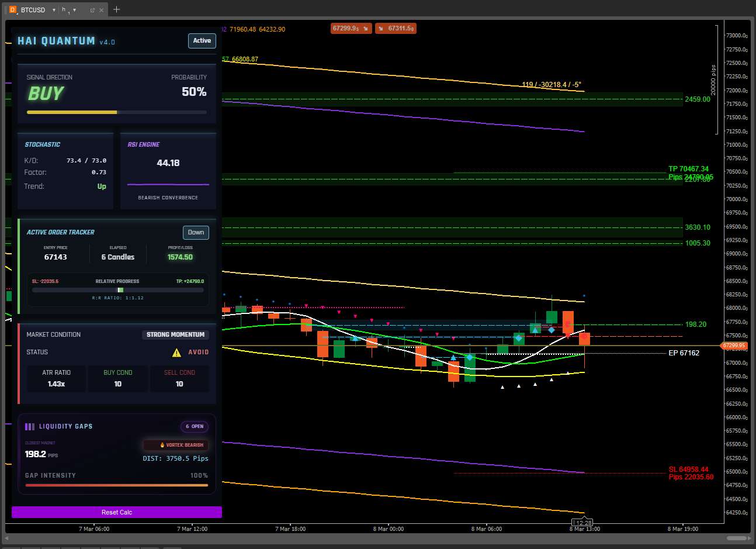Open the BTCUSD symbol dropdown
The height and width of the screenshot is (549, 756).
pos(54,10)
